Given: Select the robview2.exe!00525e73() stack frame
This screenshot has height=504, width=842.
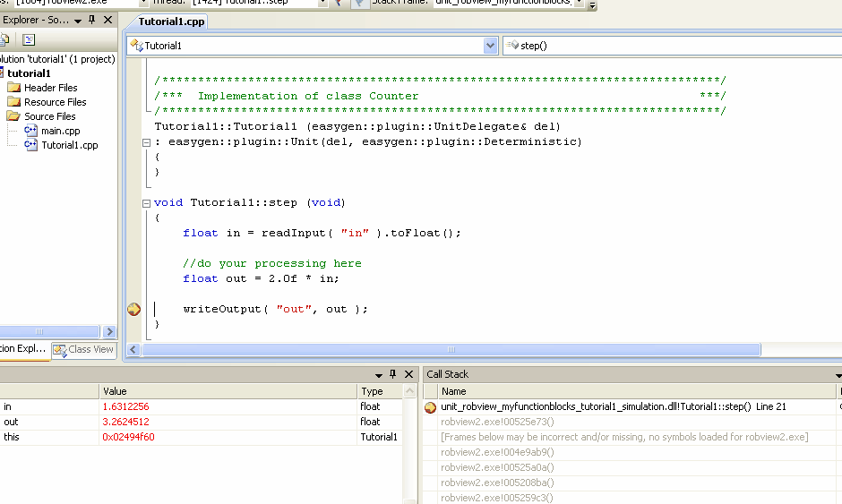Looking at the screenshot, I should 497,422.
